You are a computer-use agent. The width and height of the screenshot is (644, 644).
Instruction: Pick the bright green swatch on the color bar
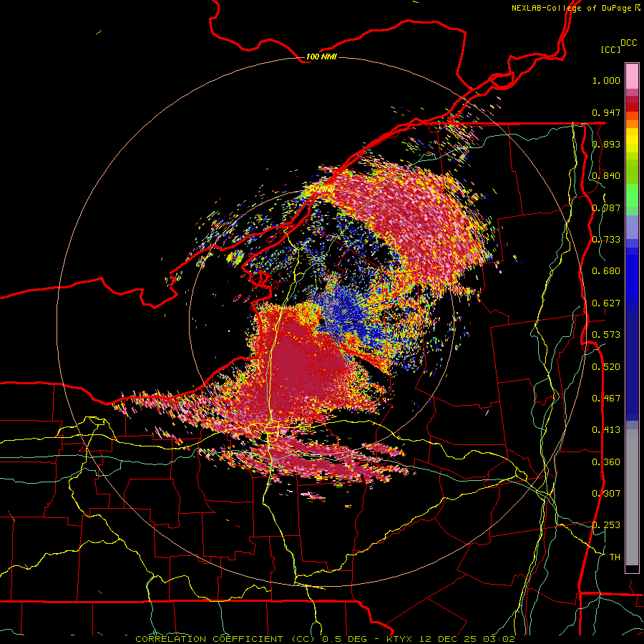[632, 195]
